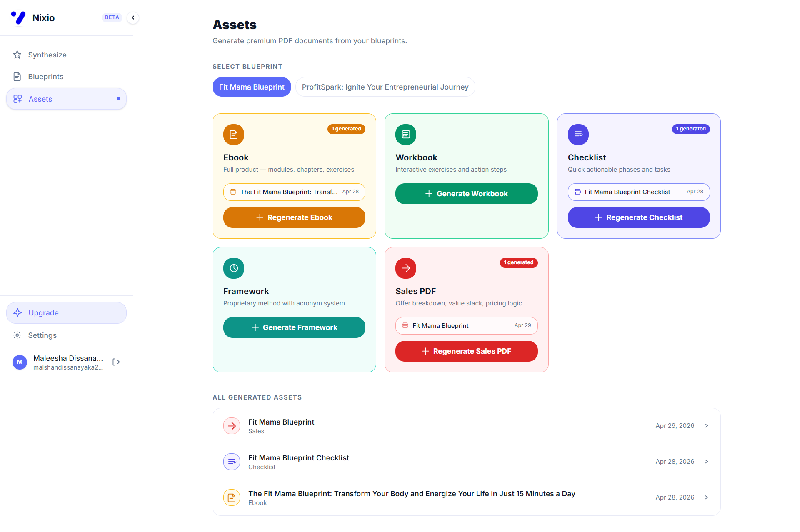Click the purple Checklist icon

coord(578,135)
